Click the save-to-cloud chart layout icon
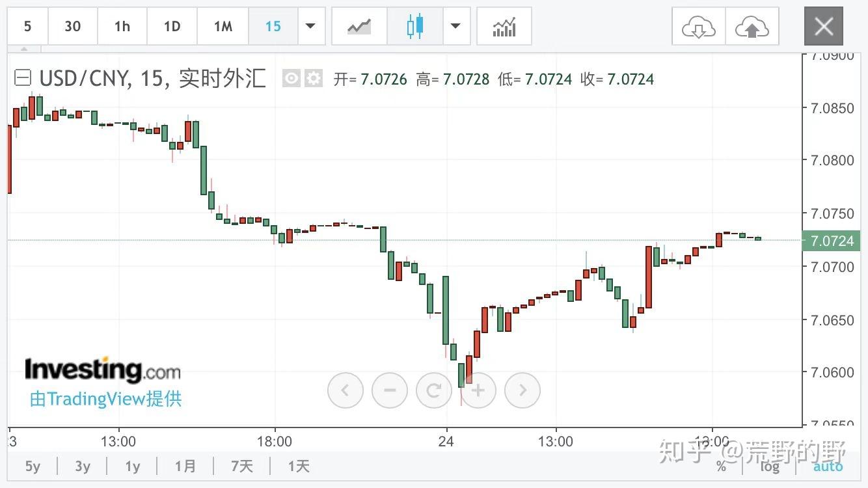Viewport: 868px width, 488px height. tap(753, 26)
